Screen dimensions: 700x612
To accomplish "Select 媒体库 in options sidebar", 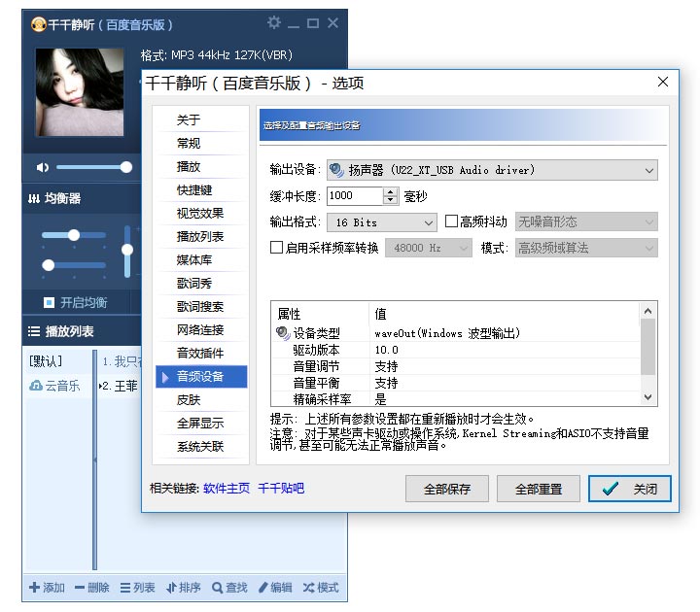I will 201,259.
